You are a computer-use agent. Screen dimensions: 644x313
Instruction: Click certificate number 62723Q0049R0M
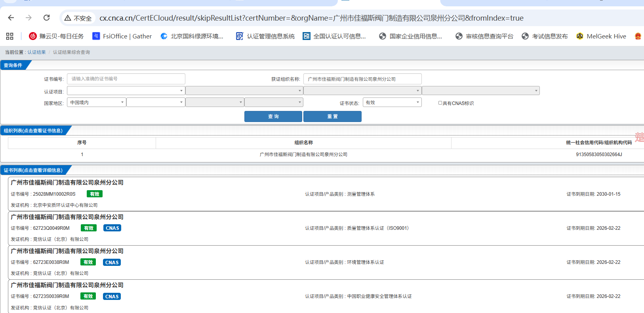(51, 228)
